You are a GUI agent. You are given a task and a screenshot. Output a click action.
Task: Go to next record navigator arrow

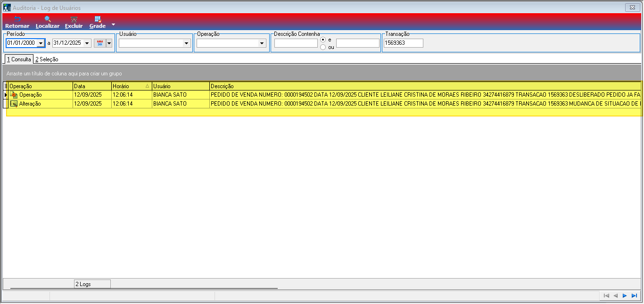(x=625, y=296)
